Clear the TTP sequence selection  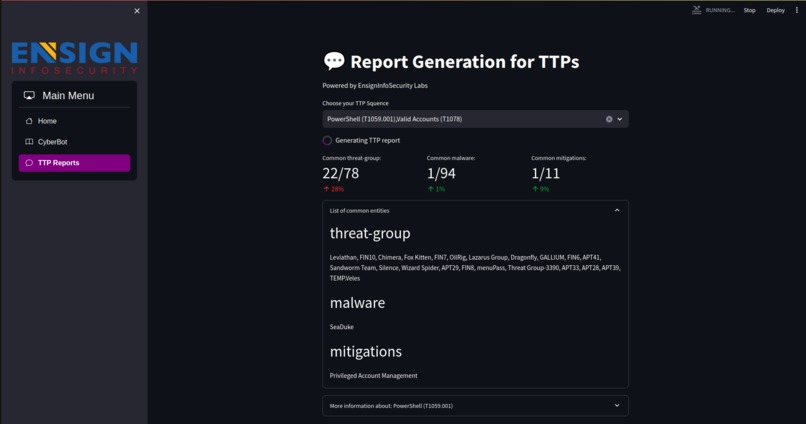click(609, 119)
